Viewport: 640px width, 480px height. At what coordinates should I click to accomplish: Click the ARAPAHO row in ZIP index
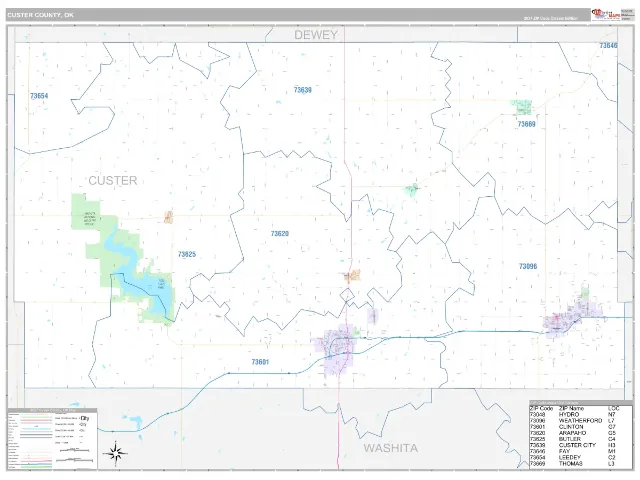[x=575, y=433]
